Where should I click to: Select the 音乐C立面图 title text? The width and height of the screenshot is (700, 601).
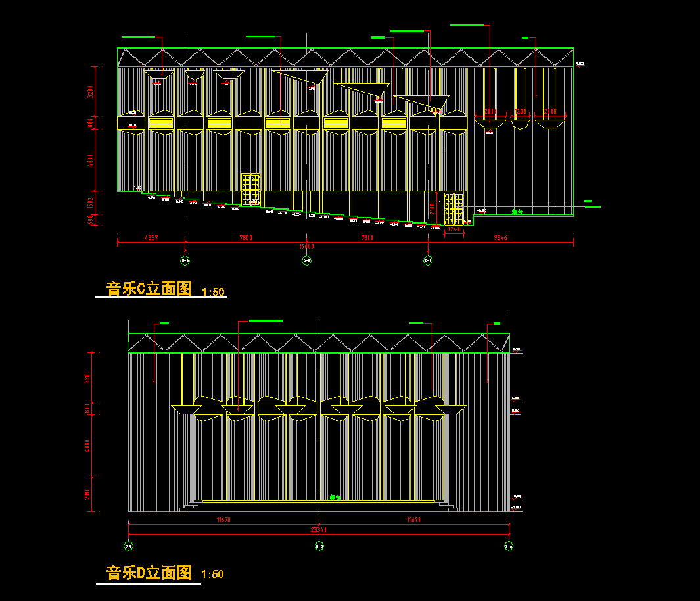(x=149, y=289)
